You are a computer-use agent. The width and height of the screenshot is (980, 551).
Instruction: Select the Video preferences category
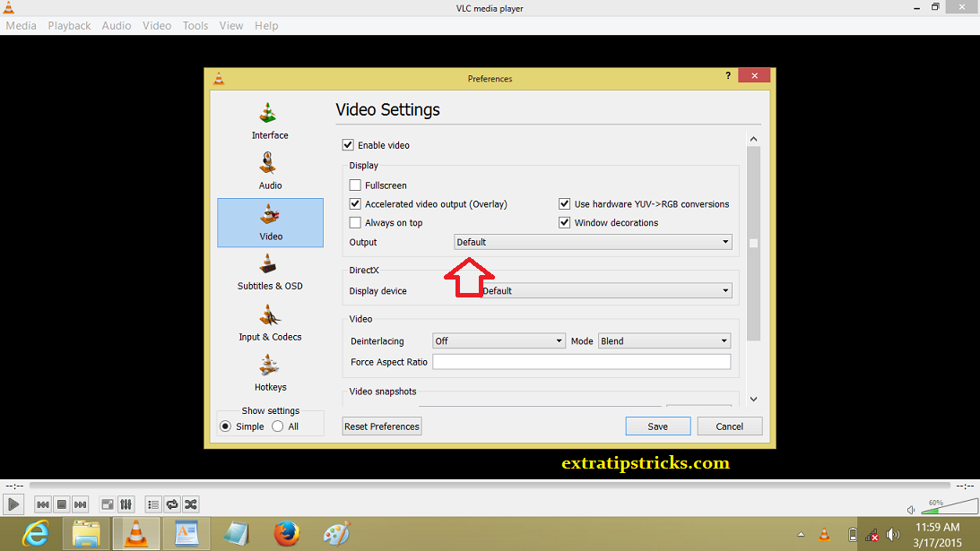[270, 222]
